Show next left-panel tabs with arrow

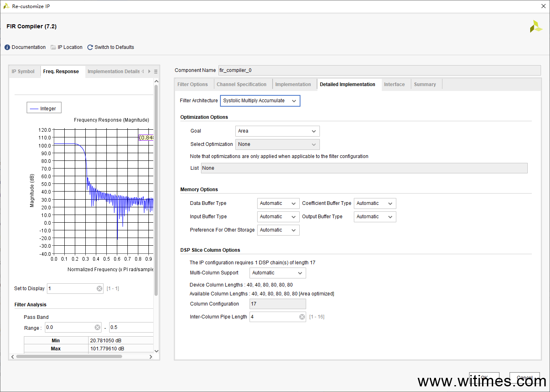(x=149, y=72)
